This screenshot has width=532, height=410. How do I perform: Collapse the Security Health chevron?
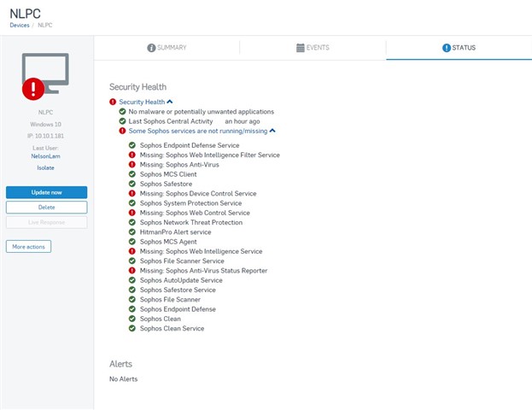click(x=170, y=102)
